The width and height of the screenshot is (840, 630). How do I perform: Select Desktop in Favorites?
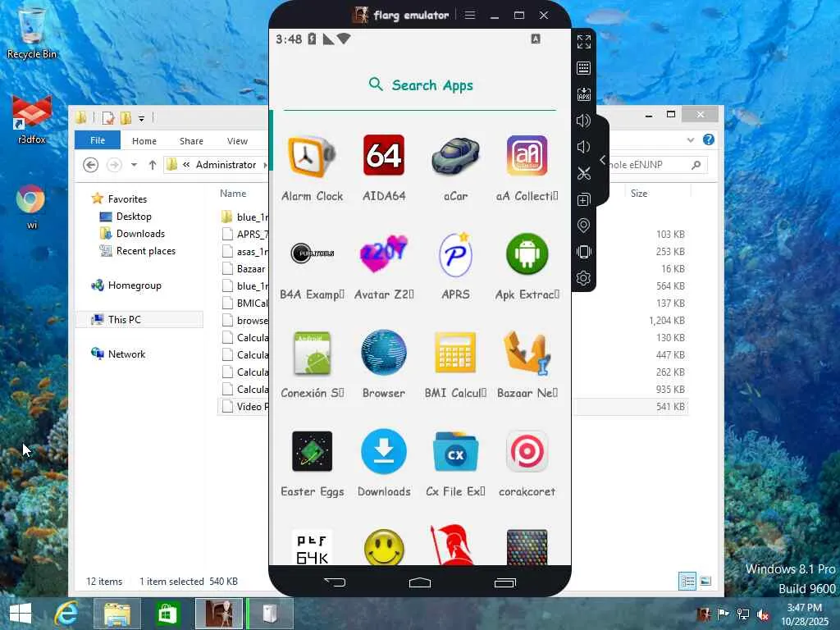[134, 217]
